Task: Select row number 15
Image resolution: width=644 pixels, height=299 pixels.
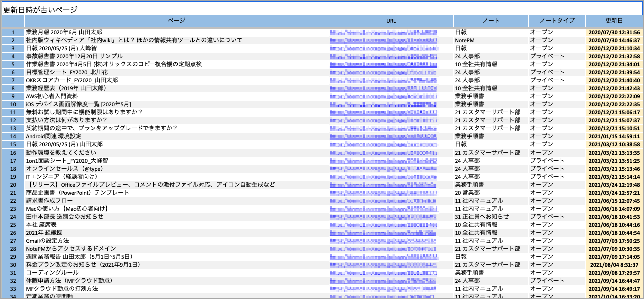Action: click(x=13, y=144)
